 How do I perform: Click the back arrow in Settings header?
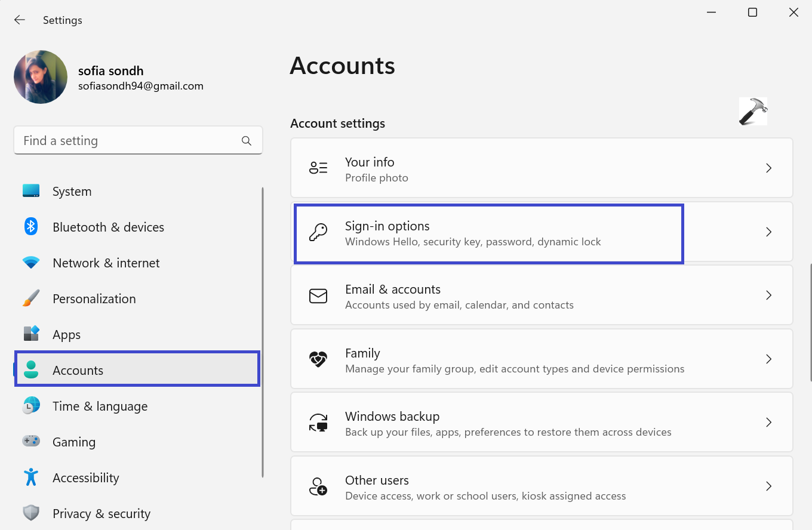pos(20,20)
